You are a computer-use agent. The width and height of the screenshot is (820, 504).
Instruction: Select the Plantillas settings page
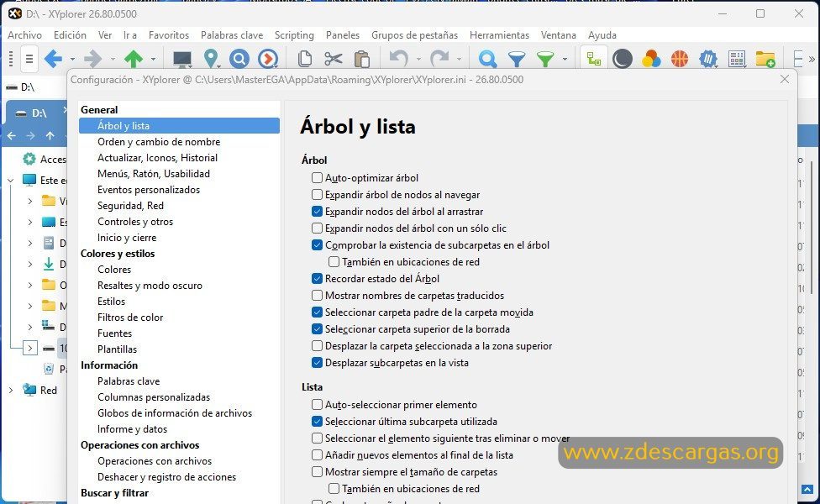click(x=117, y=349)
